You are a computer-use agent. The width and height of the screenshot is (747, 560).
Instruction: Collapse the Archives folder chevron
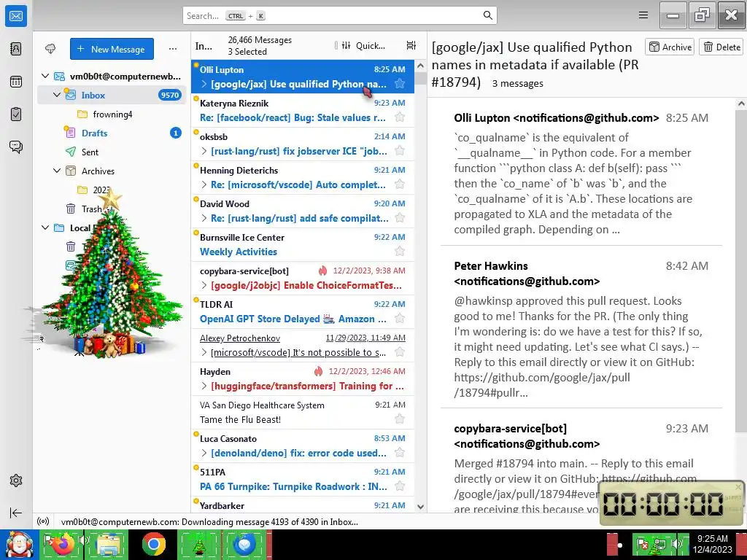[x=57, y=171]
